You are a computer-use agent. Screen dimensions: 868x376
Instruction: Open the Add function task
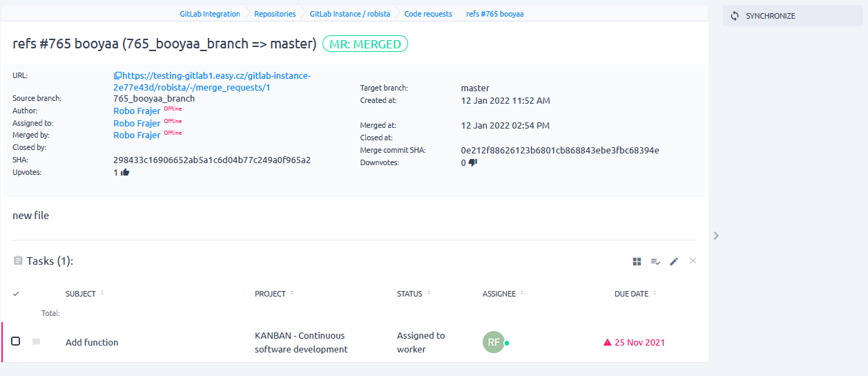point(92,342)
